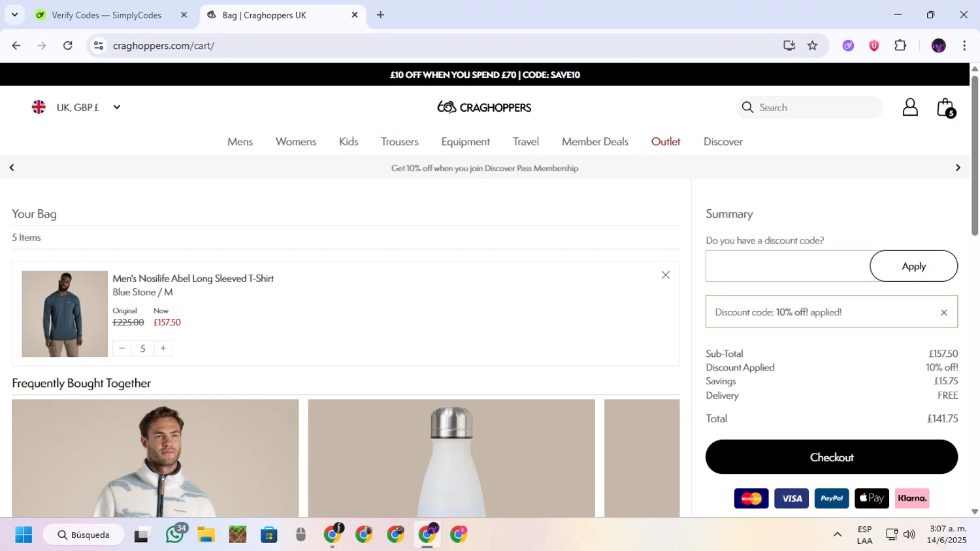Open the Chrome profile avatar

click(939, 46)
